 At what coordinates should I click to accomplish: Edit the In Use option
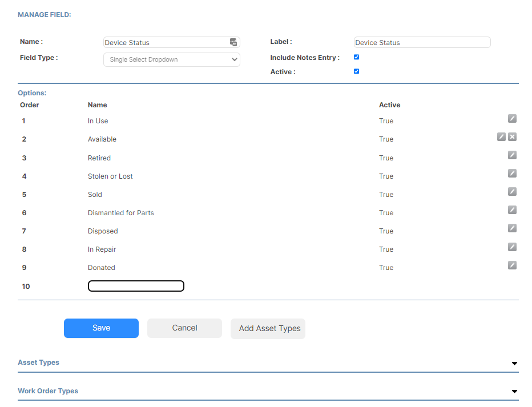(512, 119)
